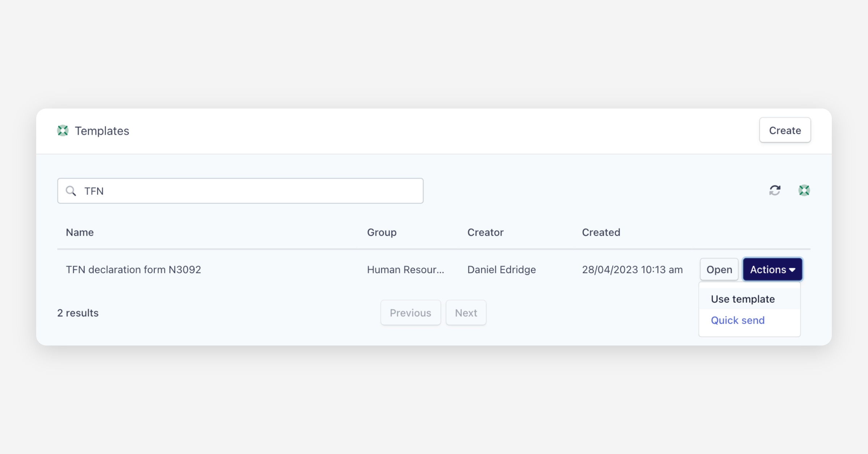The image size is (868, 454).
Task: Click the TFN declaration form N3092 name
Action: 133,270
